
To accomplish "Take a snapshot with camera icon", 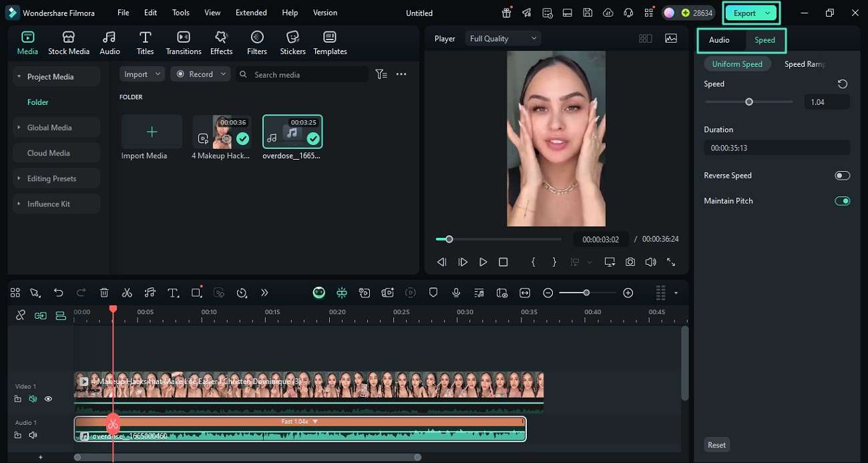I will click(630, 263).
